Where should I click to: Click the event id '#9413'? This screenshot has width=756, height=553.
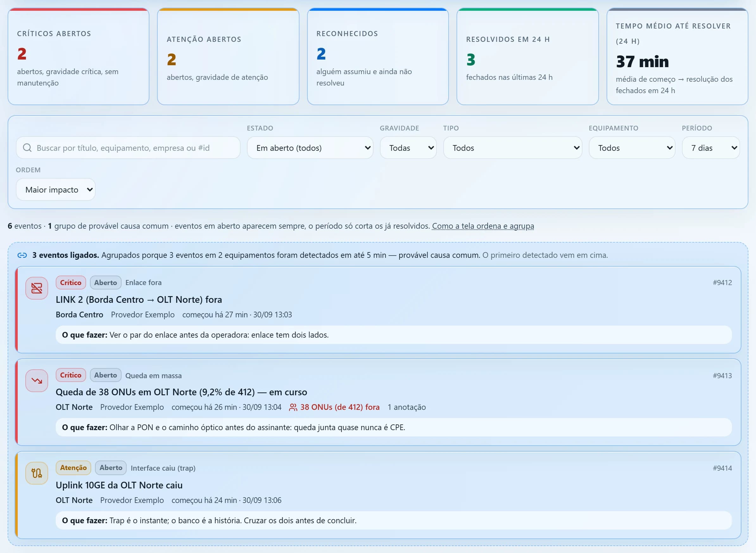click(x=722, y=376)
